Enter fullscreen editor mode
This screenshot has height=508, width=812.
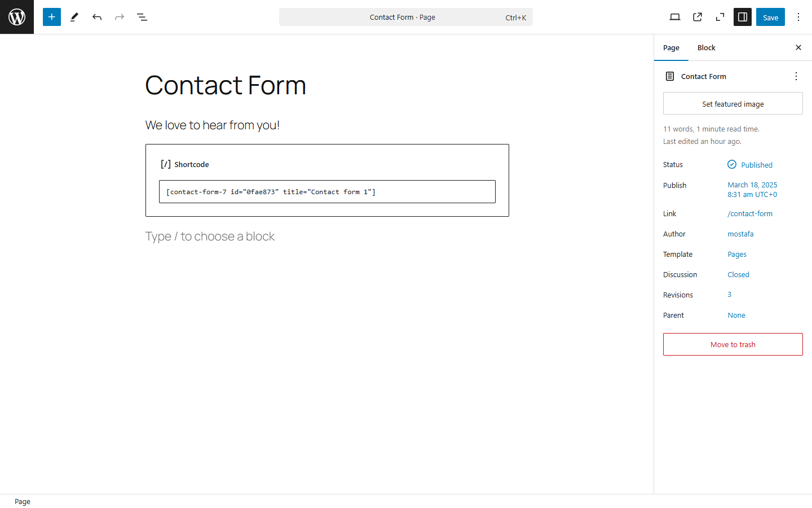pos(720,17)
